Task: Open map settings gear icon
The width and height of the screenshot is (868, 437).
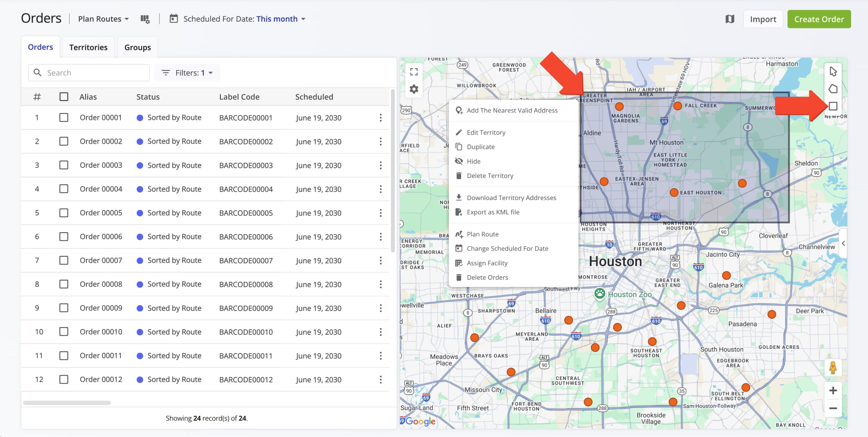Action: click(414, 89)
